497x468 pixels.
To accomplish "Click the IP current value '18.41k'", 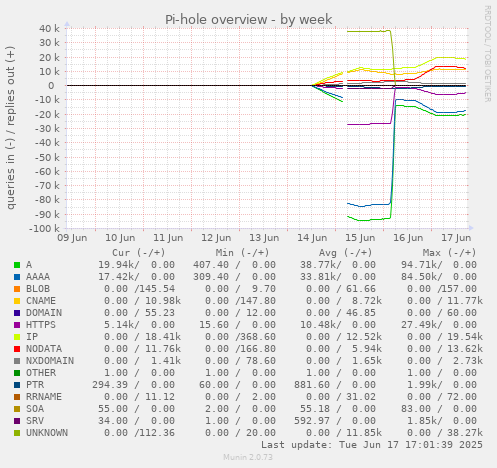I will click(163, 337).
